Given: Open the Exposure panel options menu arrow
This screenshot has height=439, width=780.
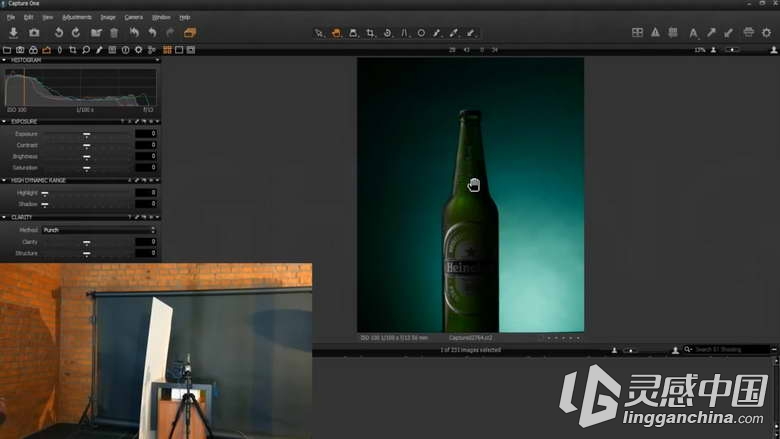Looking at the screenshot, I should [x=158, y=121].
